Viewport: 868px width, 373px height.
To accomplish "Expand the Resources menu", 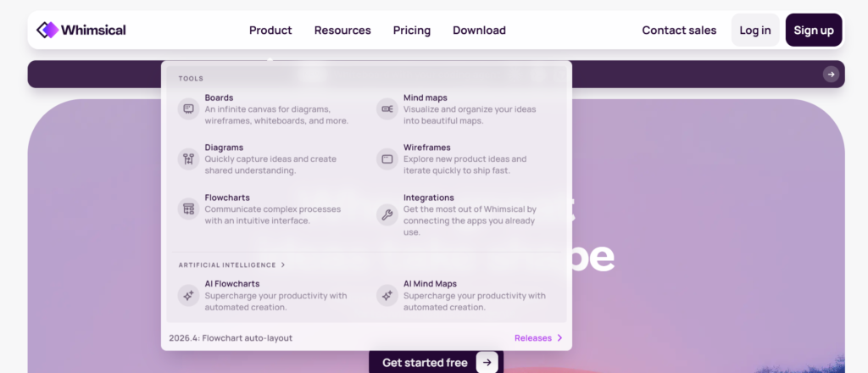I will [x=342, y=31].
